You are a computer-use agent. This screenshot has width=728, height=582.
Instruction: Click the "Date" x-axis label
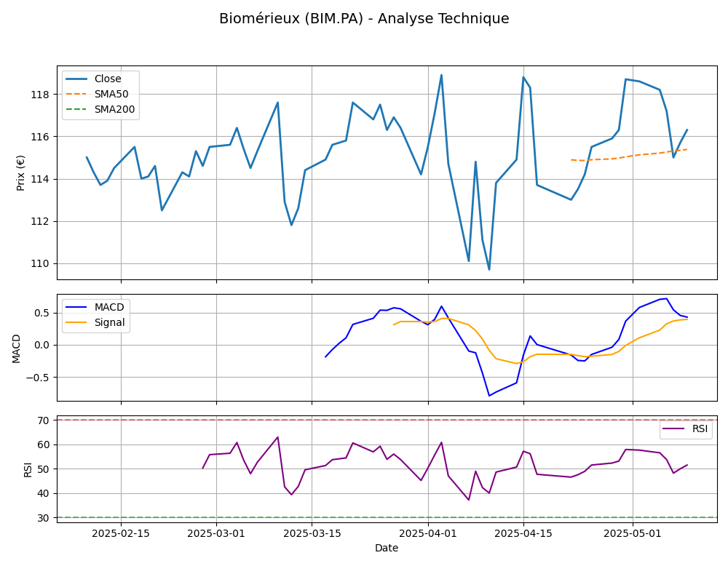click(387, 548)
